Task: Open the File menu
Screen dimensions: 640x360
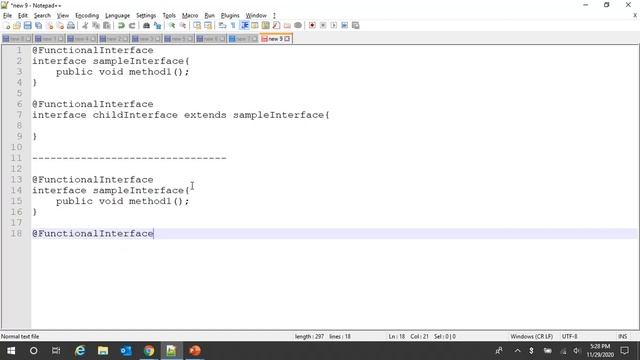Action: click(7, 16)
